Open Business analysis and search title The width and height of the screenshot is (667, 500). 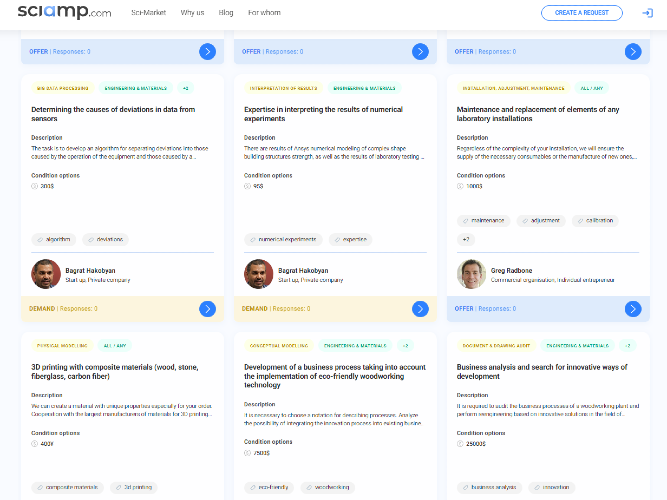pyautogui.click(x=542, y=371)
